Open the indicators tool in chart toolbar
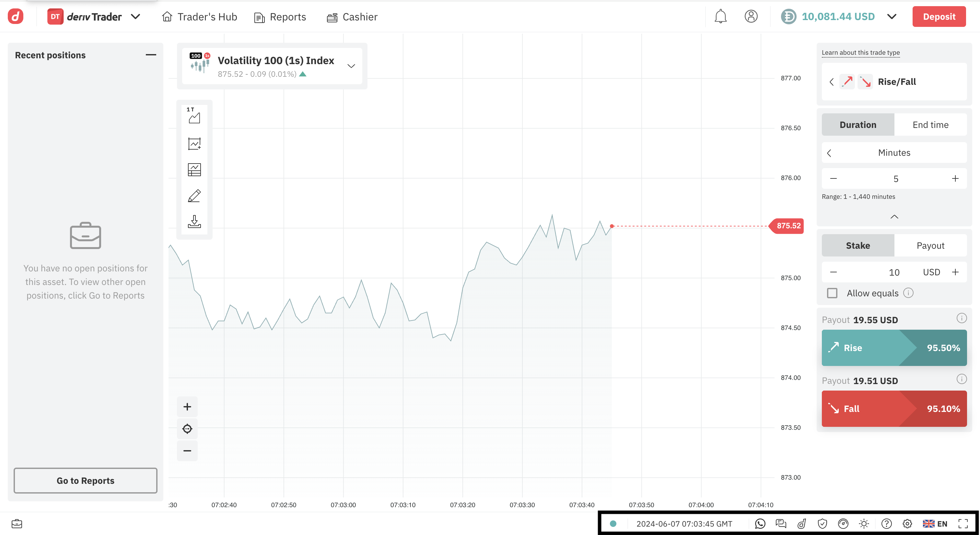Image resolution: width=980 pixels, height=535 pixels. (x=194, y=144)
